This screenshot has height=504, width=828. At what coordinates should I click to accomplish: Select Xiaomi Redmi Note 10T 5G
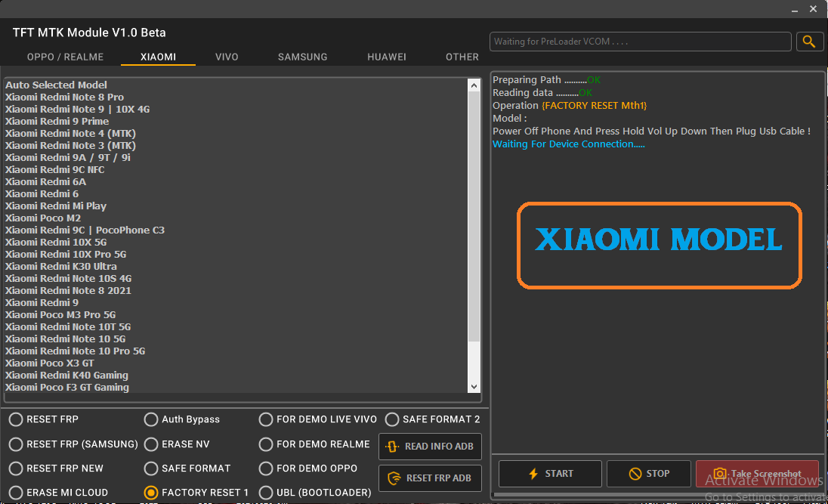pos(68,327)
